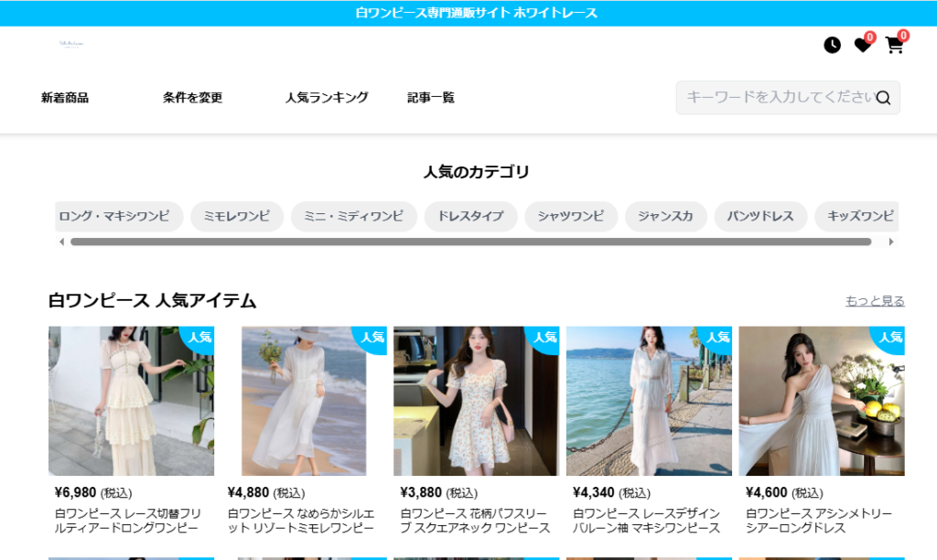Screen dimensions: 937x560
Task: Click the search magnifier icon
Action: pos(883,97)
